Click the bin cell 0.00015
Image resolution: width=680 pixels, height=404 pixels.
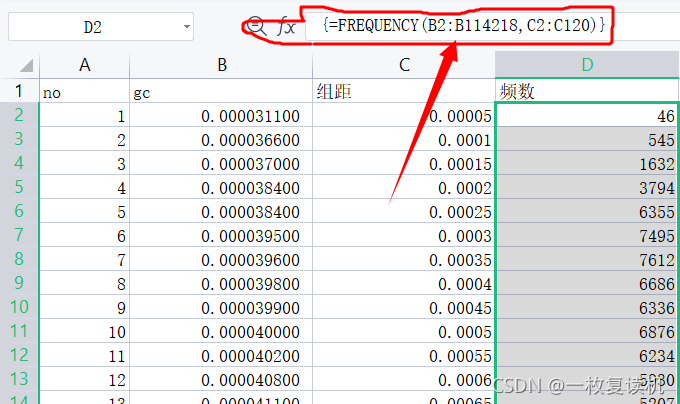[404, 163]
